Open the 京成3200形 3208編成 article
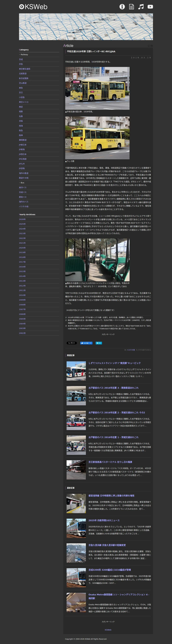Image resolution: width=172 pixels, height=644 pixels. pos(110,570)
